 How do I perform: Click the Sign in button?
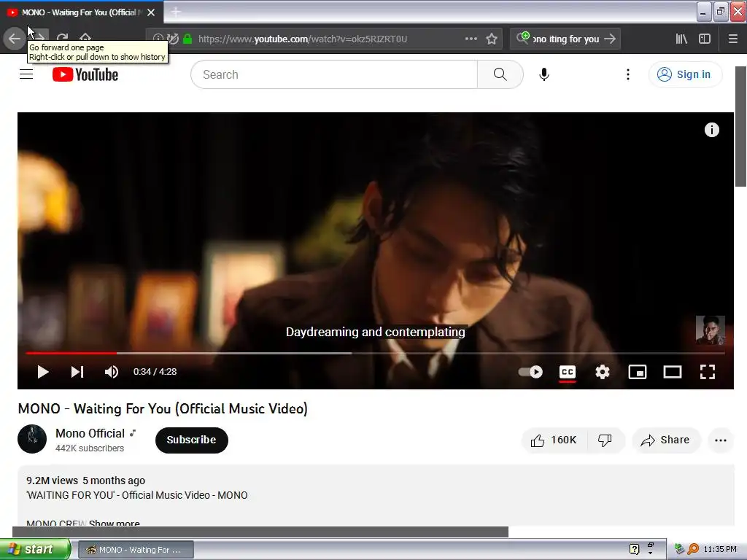coord(685,74)
